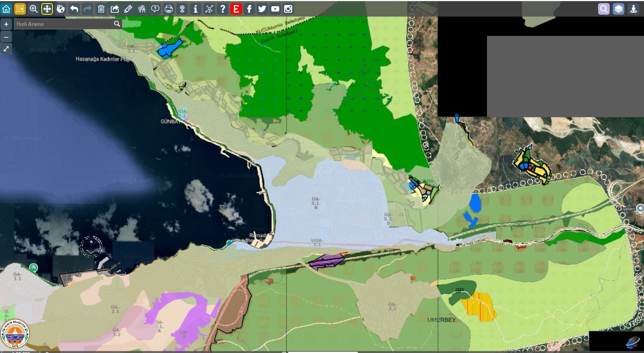Click the undo back arrow

pos(74,9)
